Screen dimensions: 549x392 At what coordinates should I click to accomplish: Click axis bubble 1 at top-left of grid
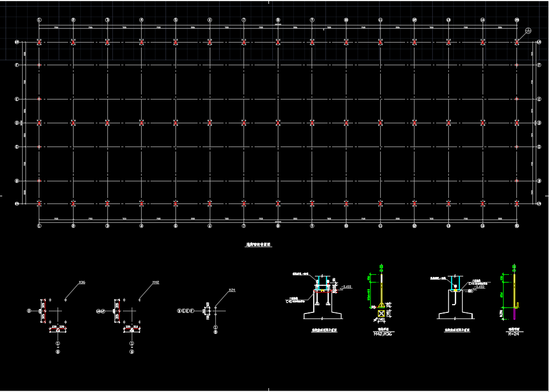[39, 20]
